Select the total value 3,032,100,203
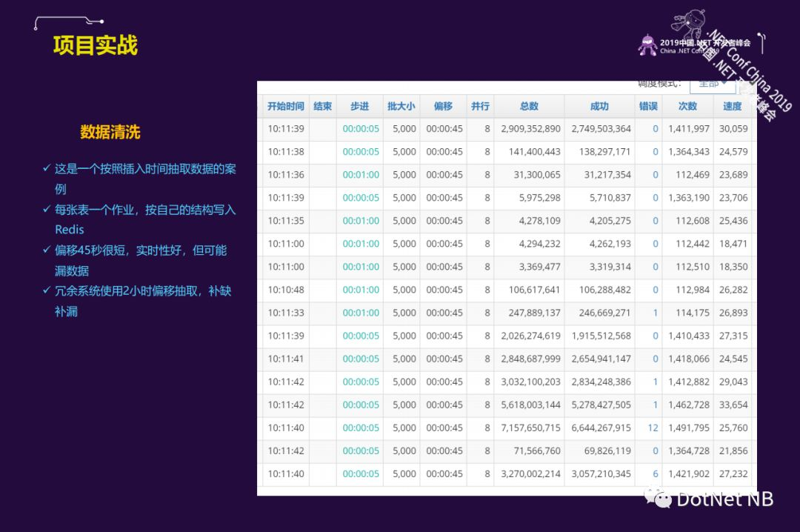This screenshot has height=532, width=800. coord(530,382)
